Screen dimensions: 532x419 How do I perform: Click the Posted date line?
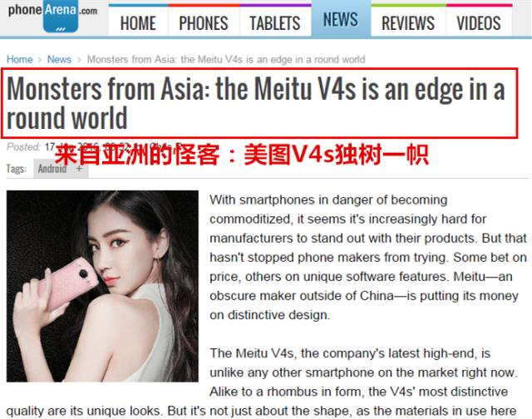point(95,147)
